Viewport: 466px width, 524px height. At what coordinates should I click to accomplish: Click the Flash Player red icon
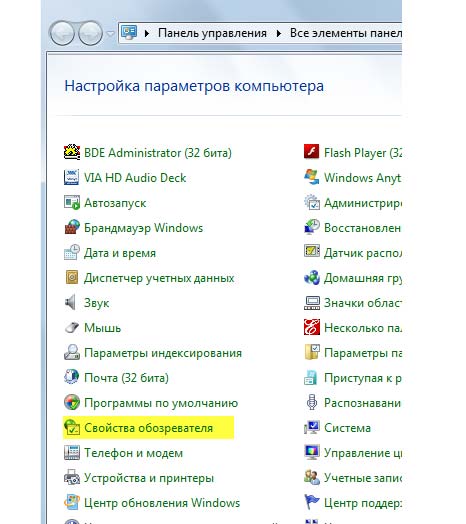(312, 152)
